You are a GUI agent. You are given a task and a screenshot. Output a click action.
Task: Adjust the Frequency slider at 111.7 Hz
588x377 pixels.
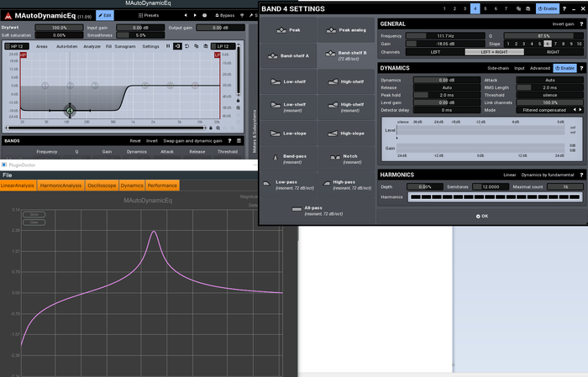click(x=445, y=36)
